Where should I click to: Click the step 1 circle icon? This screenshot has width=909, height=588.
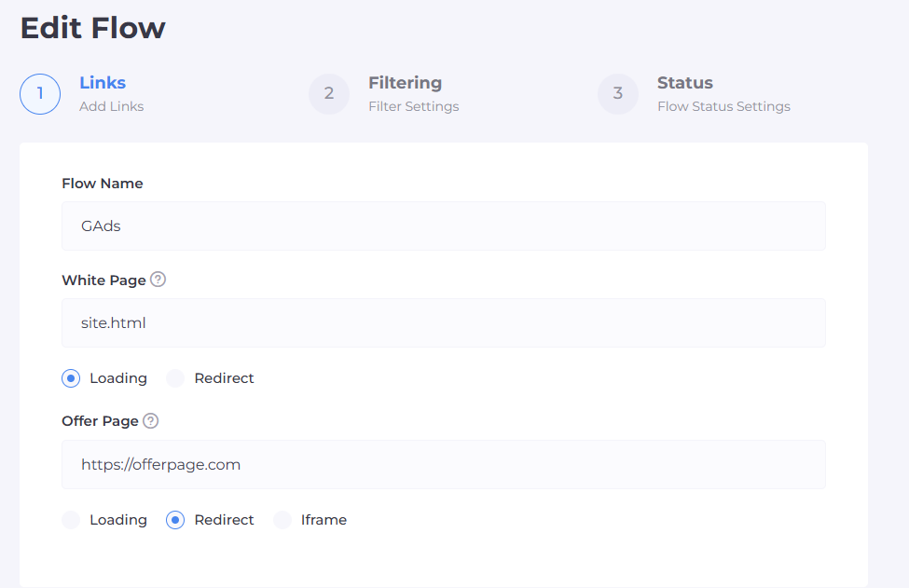40,94
